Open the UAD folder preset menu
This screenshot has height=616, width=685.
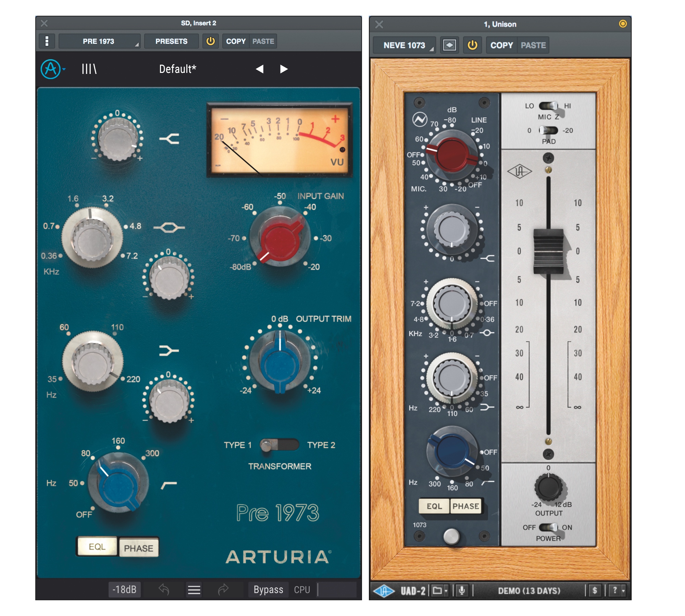[x=440, y=591]
